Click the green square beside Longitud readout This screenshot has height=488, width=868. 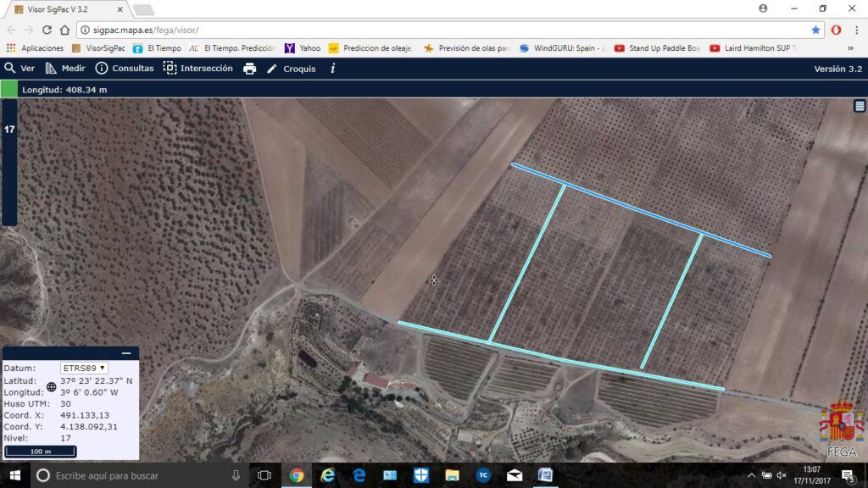point(8,89)
